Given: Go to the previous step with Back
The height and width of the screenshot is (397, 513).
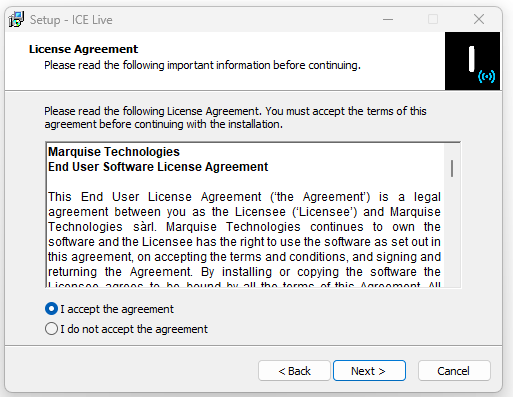Looking at the screenshot, I should coord(294,371).
